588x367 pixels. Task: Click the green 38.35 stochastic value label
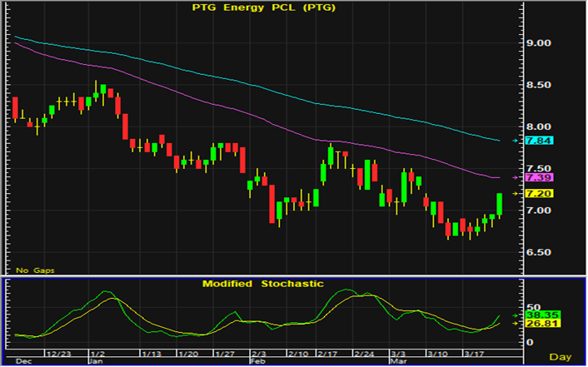point(543,315)
